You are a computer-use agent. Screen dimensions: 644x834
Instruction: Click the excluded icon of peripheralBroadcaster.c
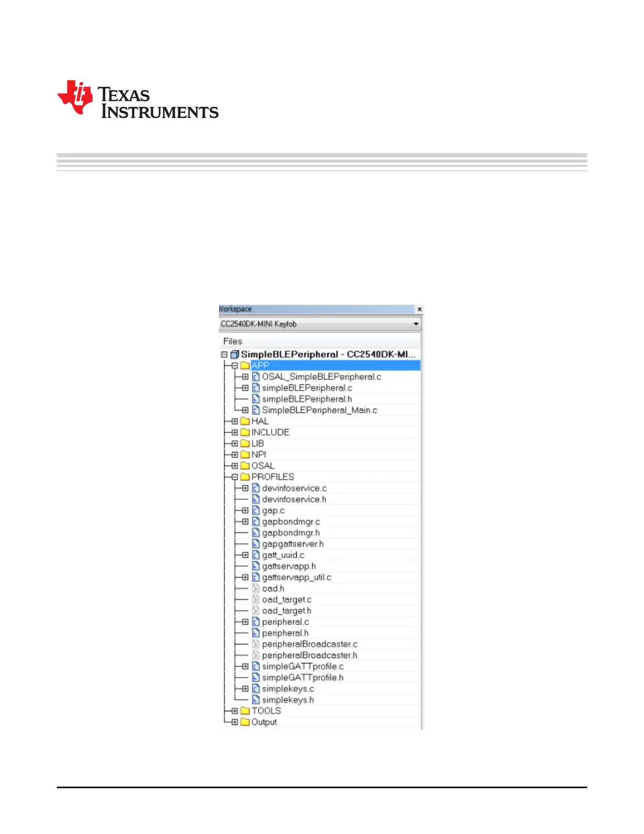(256, 644)
